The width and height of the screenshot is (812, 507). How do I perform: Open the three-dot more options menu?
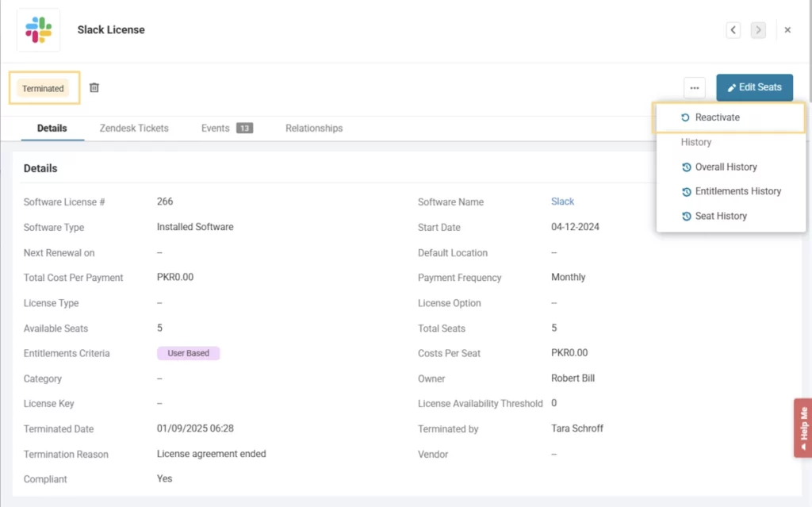pos(694,88)
